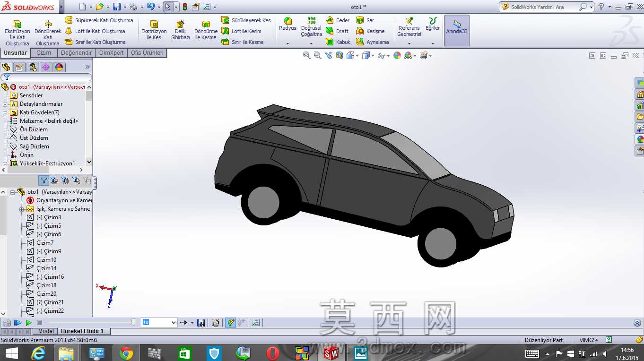Select the Döndürerek Katı Oluşturma tool
This screenshot has height=361, width=644.
click(x=48, y=33)
